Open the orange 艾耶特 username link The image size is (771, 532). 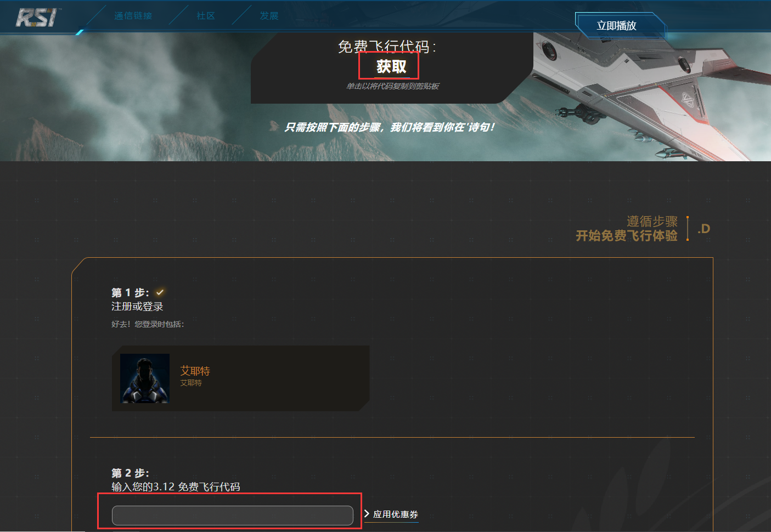195,371
